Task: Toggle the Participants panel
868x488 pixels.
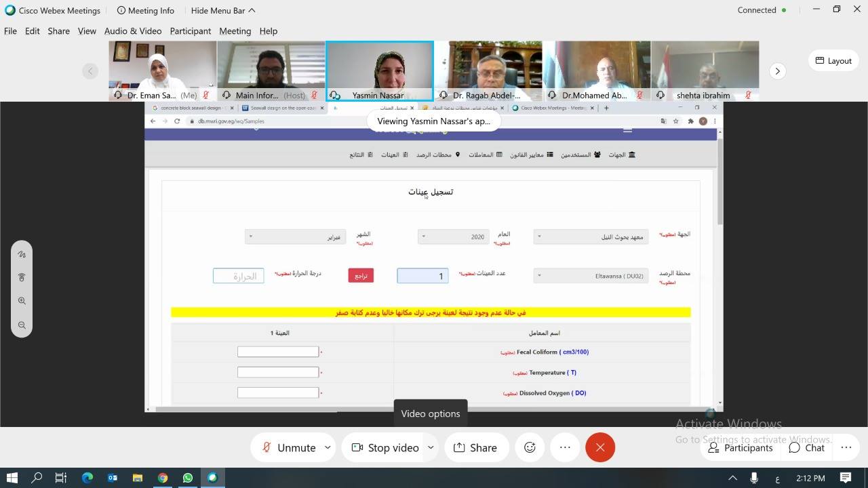Action: [740, 447]
